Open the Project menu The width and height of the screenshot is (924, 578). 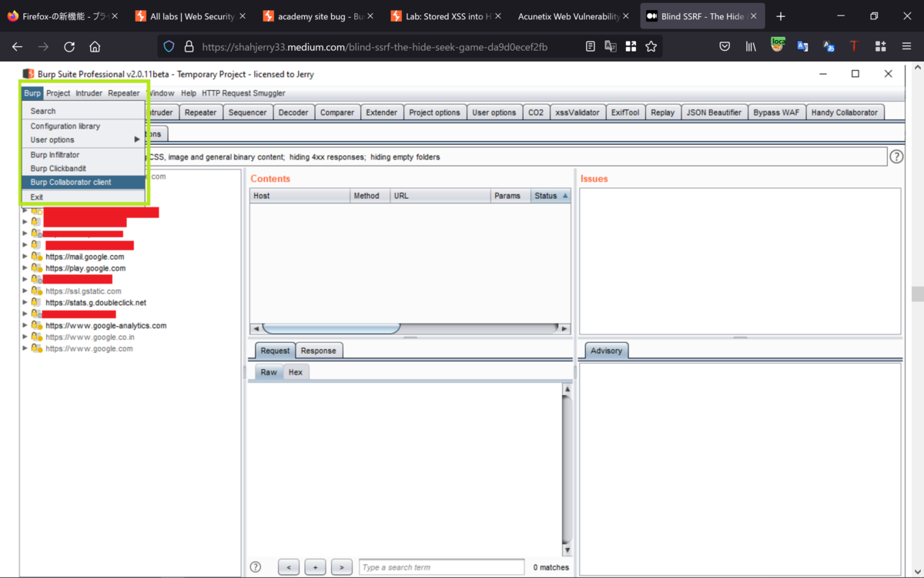click(58, 93)
